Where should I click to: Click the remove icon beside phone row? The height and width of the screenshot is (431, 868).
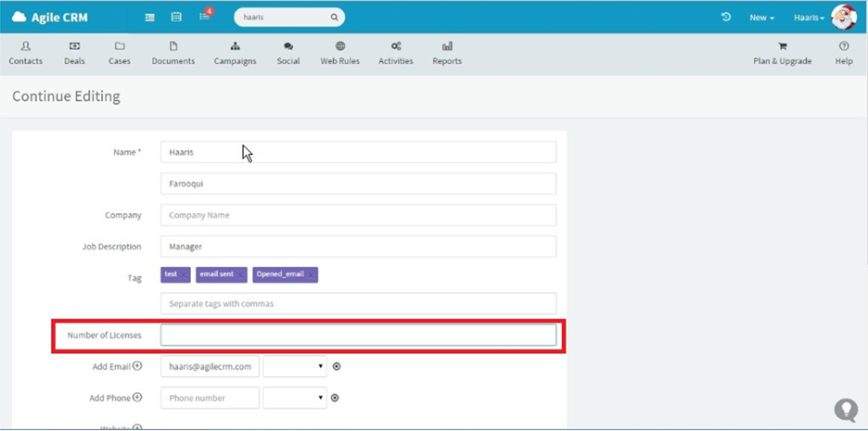point(335,398)
